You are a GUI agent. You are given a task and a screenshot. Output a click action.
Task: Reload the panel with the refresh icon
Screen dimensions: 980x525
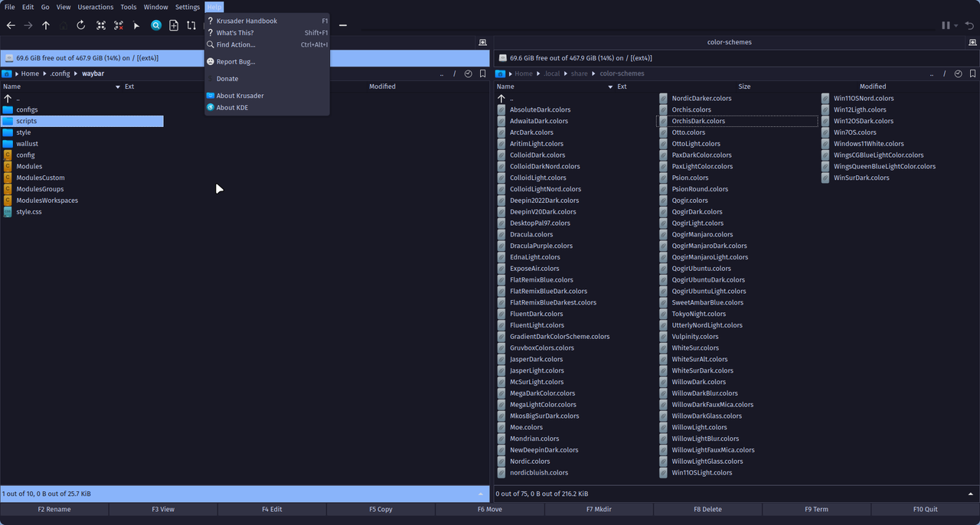point(81,25)
